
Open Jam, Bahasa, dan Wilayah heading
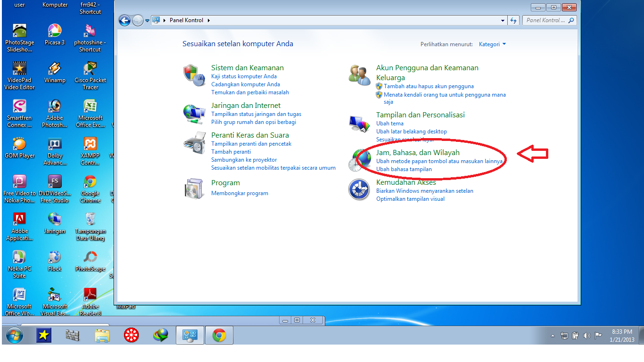(418, 153)
